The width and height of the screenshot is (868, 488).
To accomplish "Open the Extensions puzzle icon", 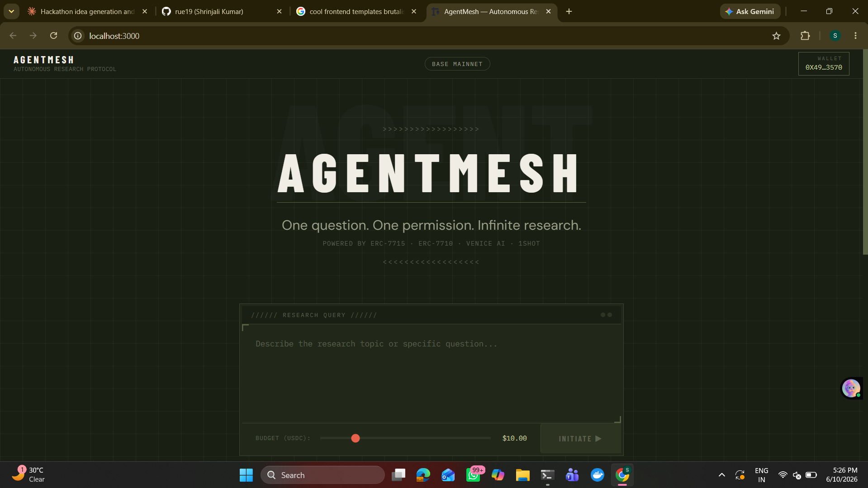I will pyautogui.click(x=805, y=36).
